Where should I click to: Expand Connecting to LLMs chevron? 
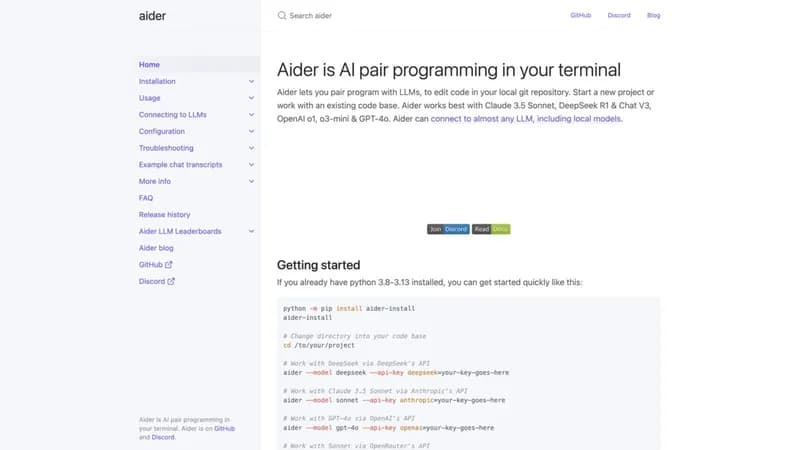tap(251, 115)
